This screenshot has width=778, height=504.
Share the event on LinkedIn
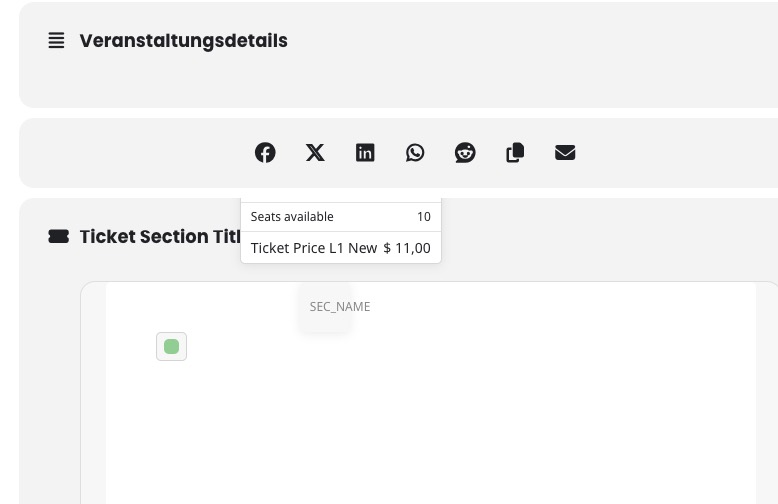[365, 153]
